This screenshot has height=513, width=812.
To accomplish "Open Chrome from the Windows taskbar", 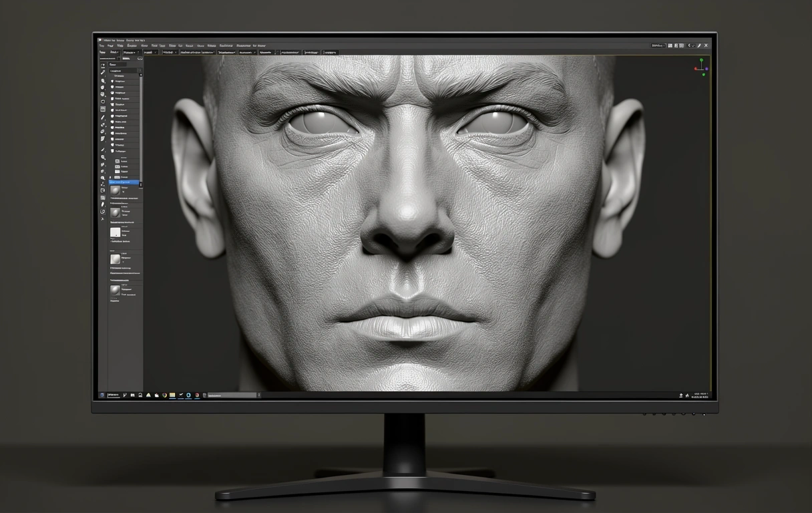I will [164, 395].
